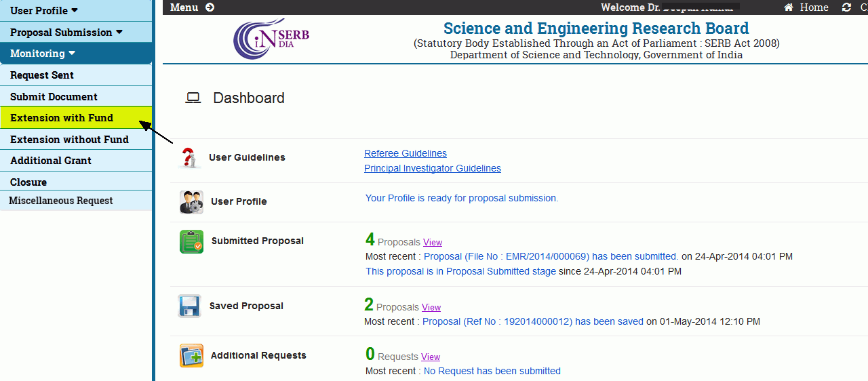The width and height of the screenshot is (868, 381).
Task: Expand the User Profile sidebar section
Action: 76,11
